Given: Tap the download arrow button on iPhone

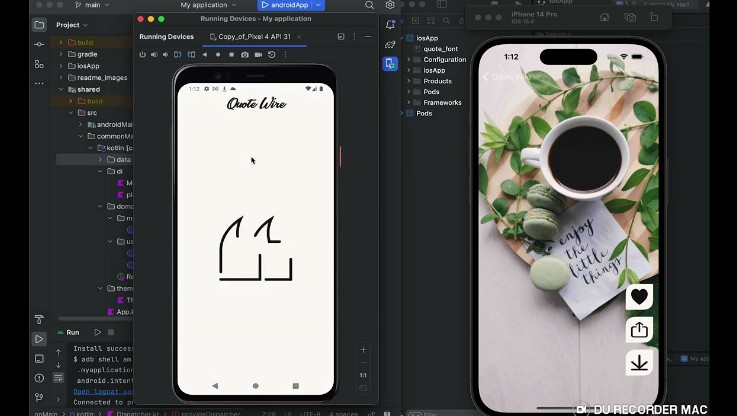Looking at the screenshot, I should [x=639, y=362].
